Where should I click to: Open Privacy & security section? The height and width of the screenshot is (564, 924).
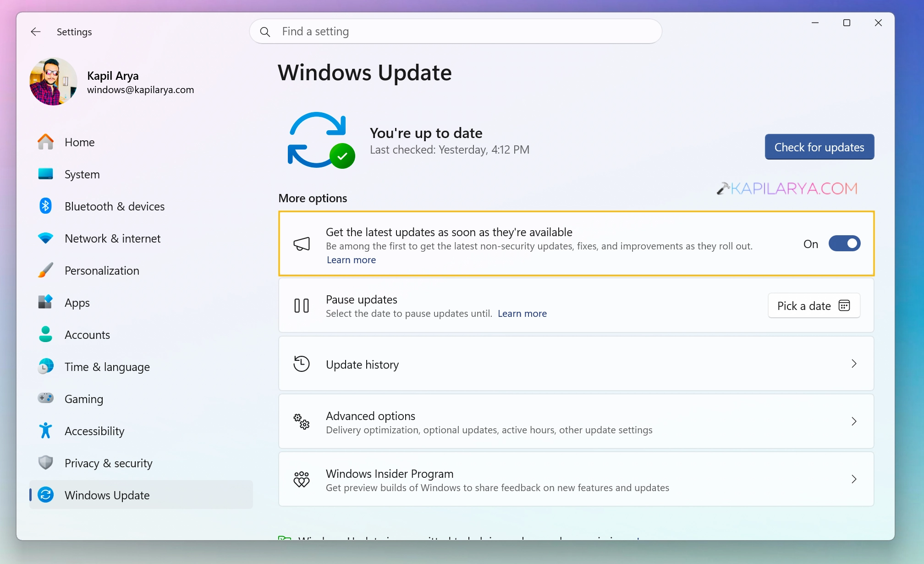(x=141, y=463)
